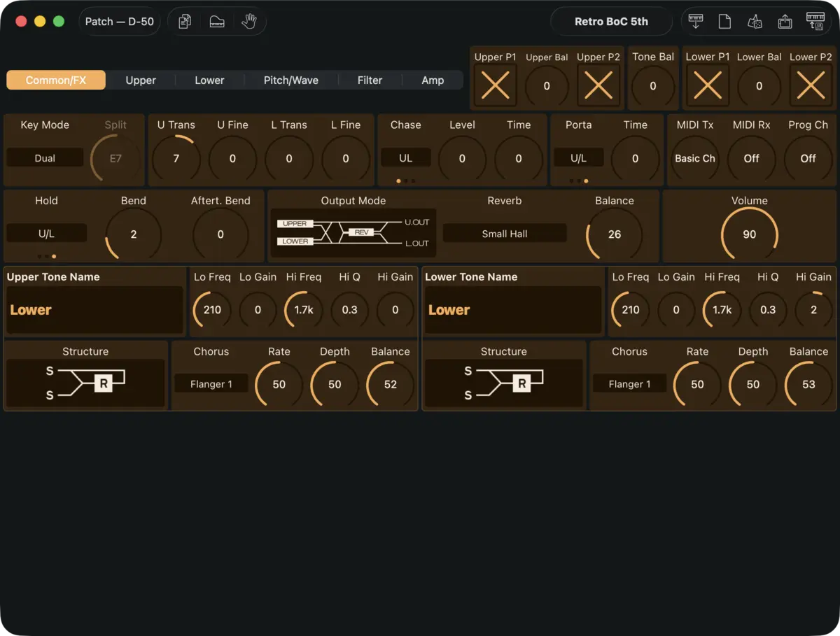The height and width of the screenshot is (636, 840).
Task: Click the L Fine knob
Action: [346, 159]
